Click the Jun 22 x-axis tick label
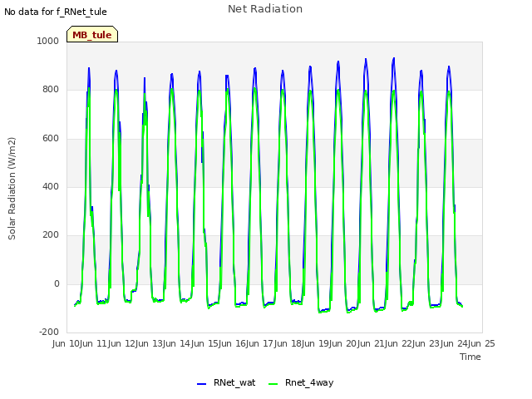The width and height of the screenshot is (532, 399). tap(399, 343)
